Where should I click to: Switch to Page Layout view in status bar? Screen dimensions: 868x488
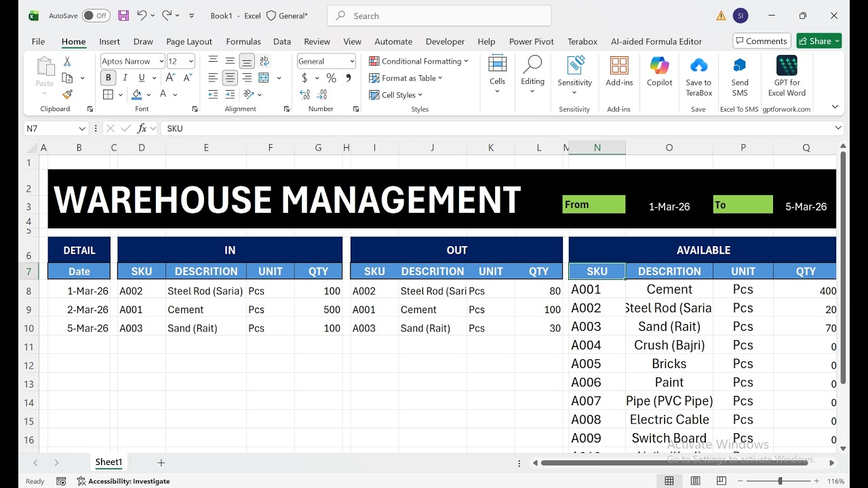point(695,481)
